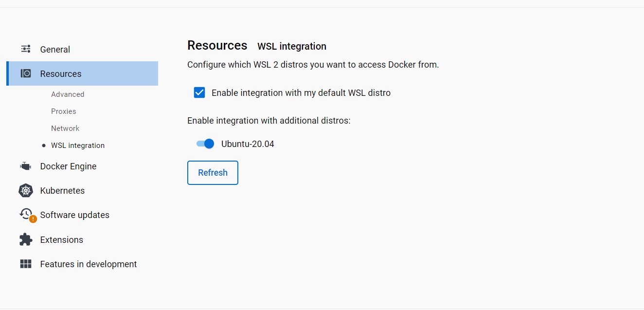Click the orange warning badge on Software updates
This screenshot has height=310, width=644.
click(x=33, y=219)
